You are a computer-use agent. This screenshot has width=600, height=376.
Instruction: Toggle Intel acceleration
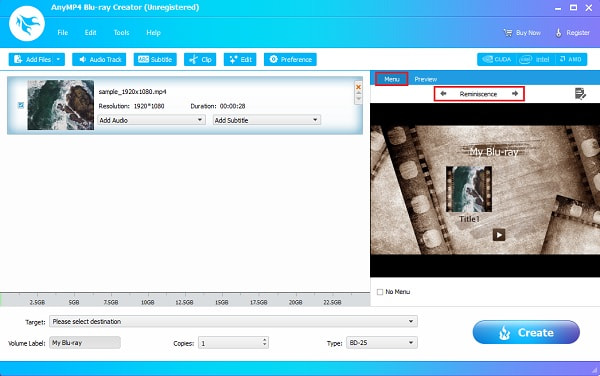pyautogui.click(x=535, y=59)
